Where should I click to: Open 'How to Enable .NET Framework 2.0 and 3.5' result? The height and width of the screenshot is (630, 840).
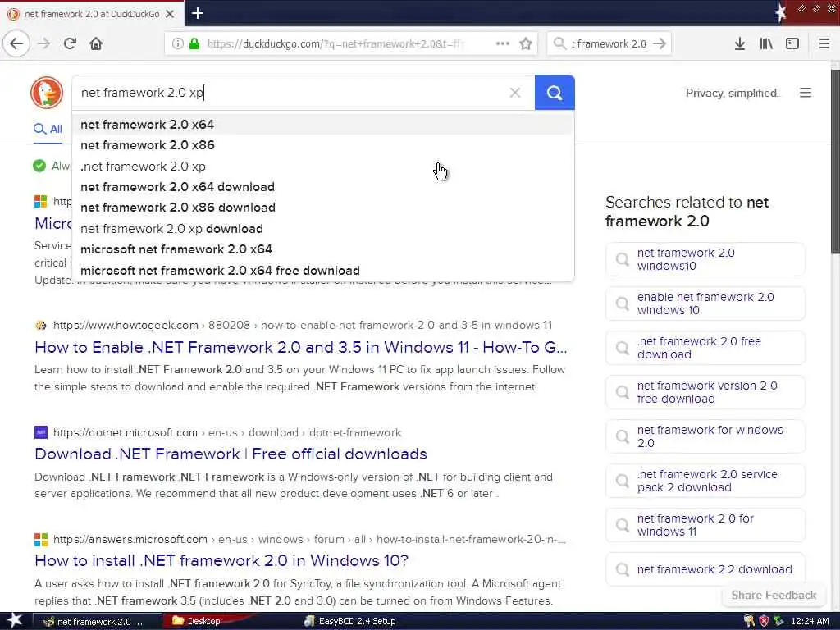pos(300,347)
